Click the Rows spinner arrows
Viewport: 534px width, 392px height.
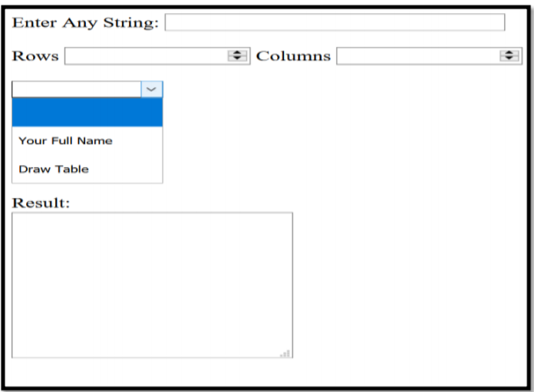[x=237, y=55]
